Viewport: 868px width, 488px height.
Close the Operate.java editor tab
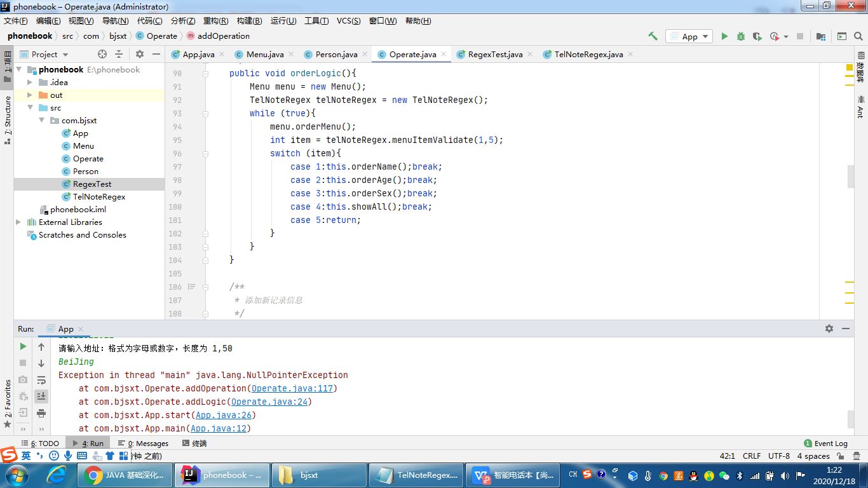[443, 54]
